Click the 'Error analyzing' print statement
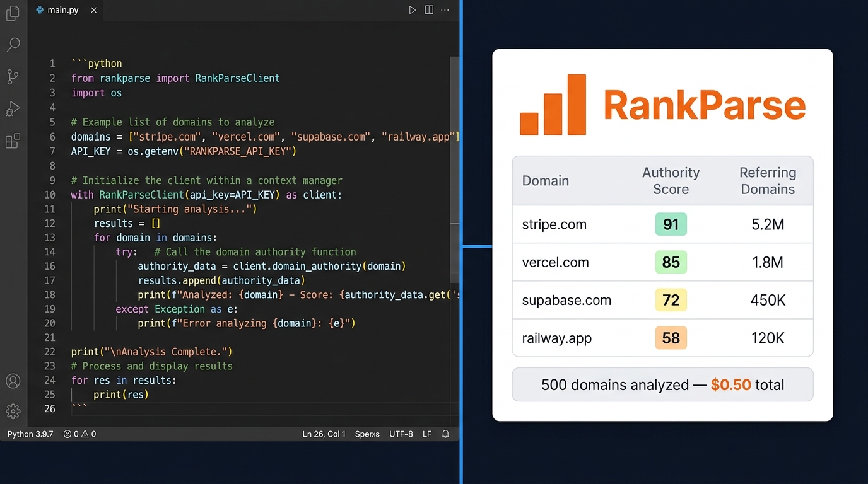This screenshot has height=484, width=868. pos(247,324)
